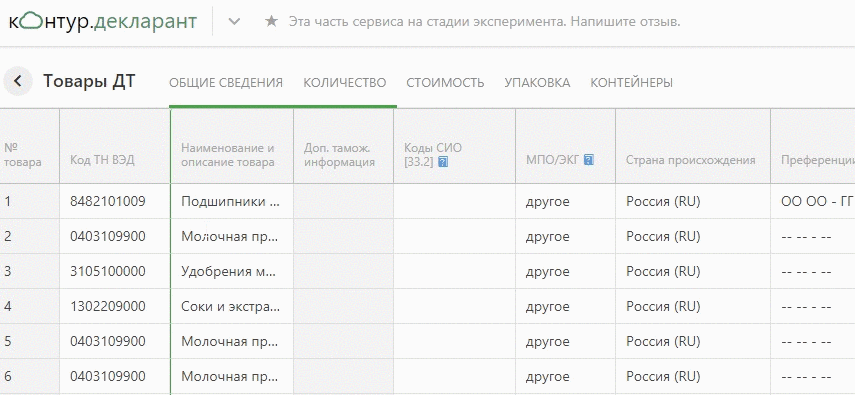Click preference cell 'ОО ОО - ГГ' in row 1

tap(813, 201)
